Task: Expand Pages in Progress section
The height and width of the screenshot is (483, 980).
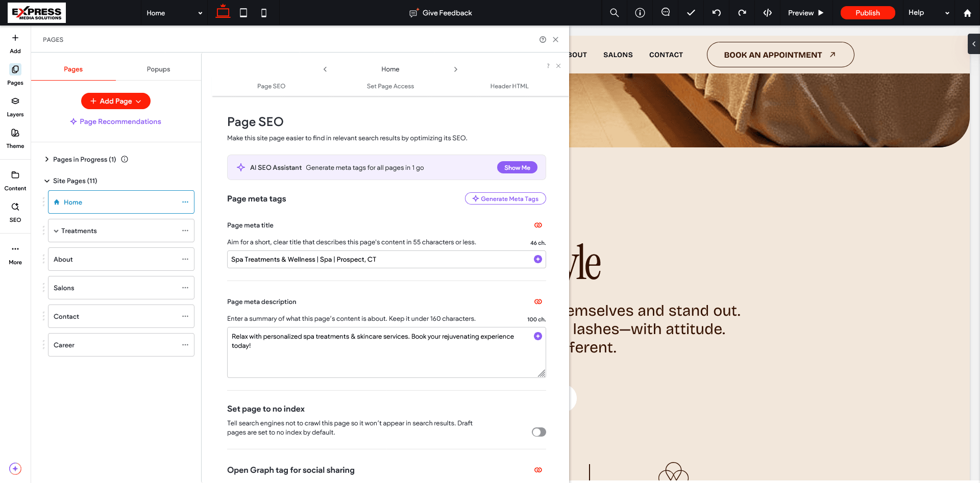Action: pos(47,159)
